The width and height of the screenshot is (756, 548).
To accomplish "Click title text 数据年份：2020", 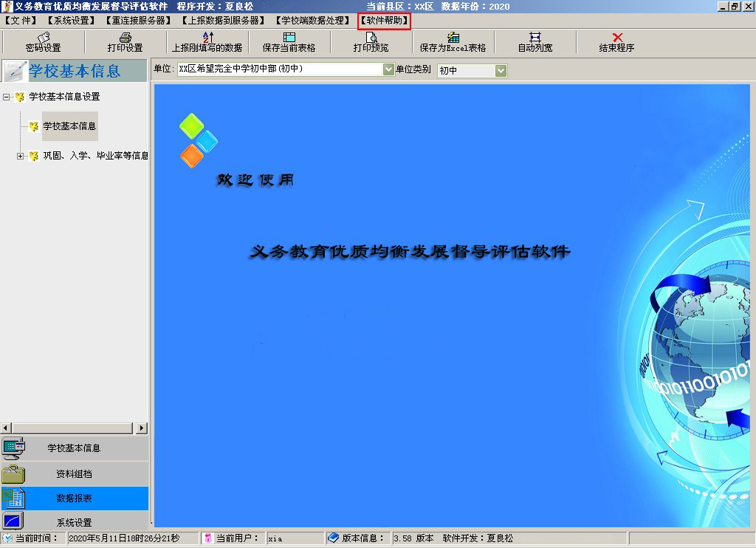I will click(x=475, y=6).
